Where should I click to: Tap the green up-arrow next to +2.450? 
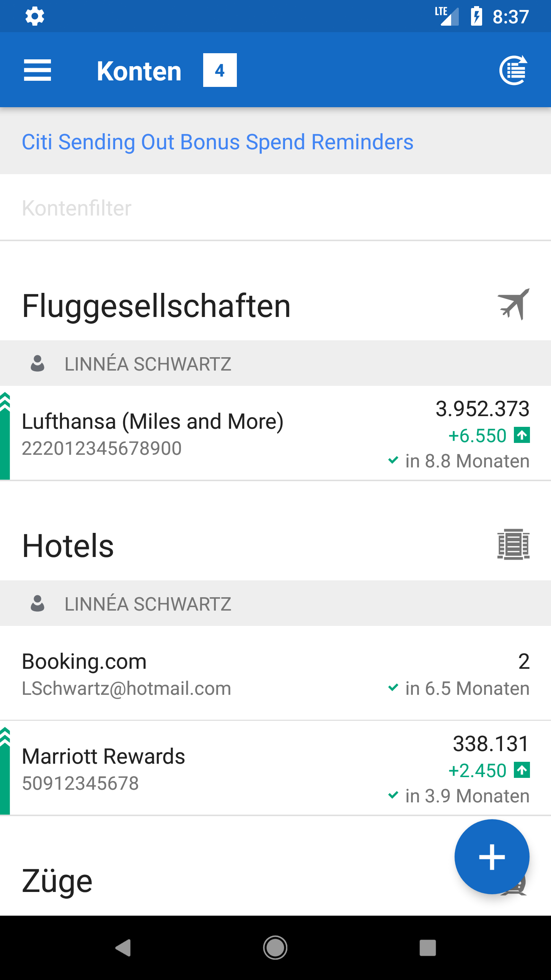click(522, 770)
